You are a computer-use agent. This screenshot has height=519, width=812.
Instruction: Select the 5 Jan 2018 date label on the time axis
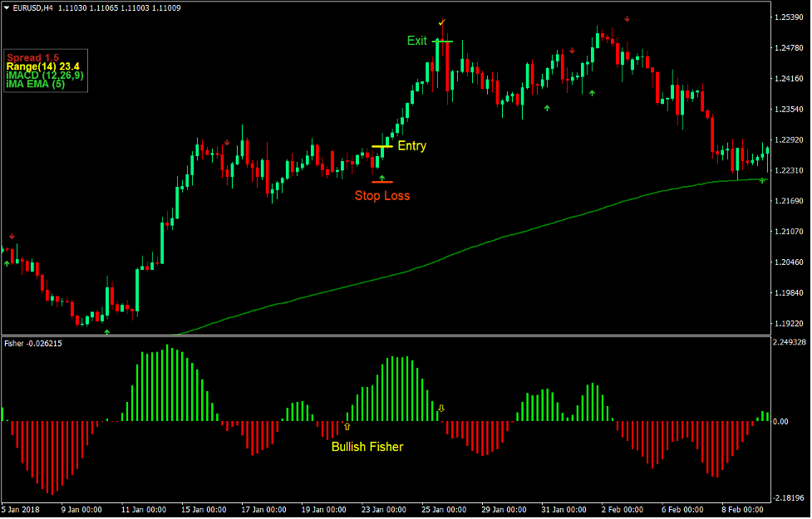point(19,510)
